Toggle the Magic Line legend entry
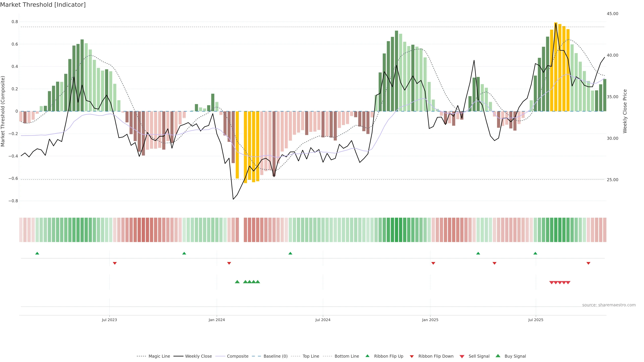The image size is (644, 362). (159, 356)
